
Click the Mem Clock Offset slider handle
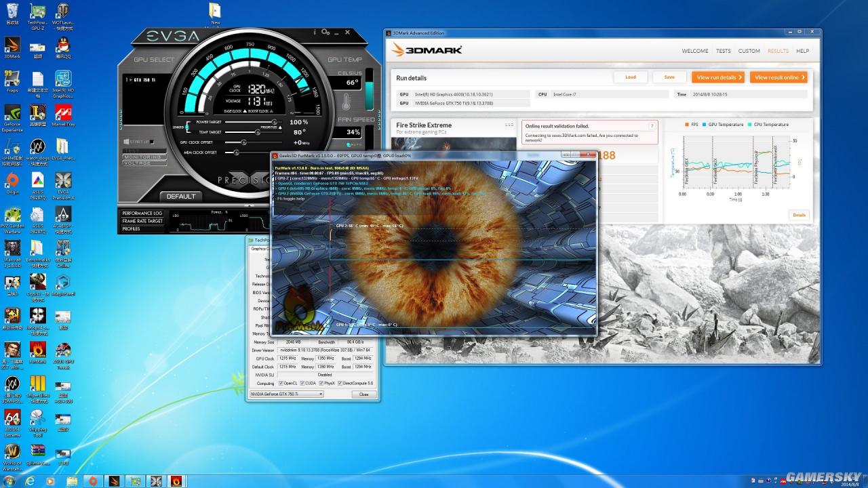click(x=235, y=152)
